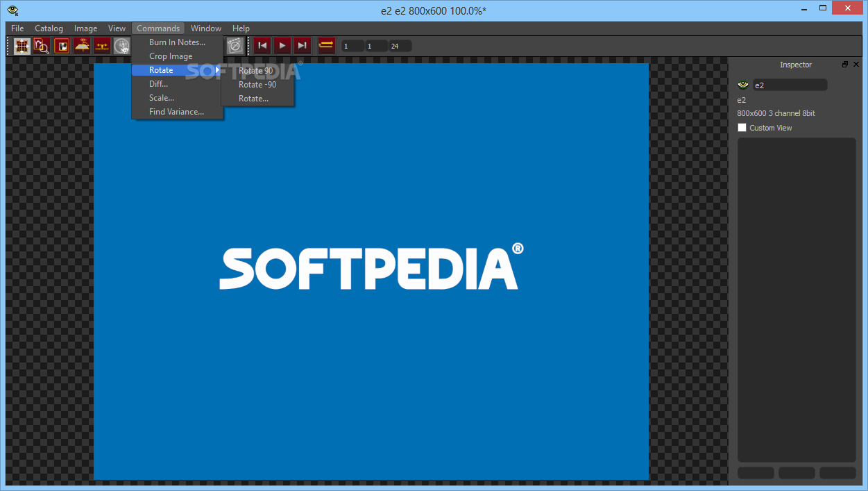Start playback with the play button

[282, 46]
